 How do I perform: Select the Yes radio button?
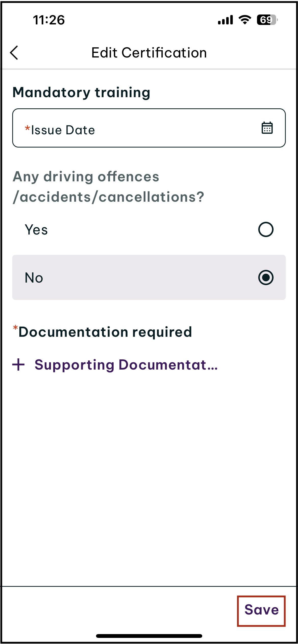coord(266,229)
